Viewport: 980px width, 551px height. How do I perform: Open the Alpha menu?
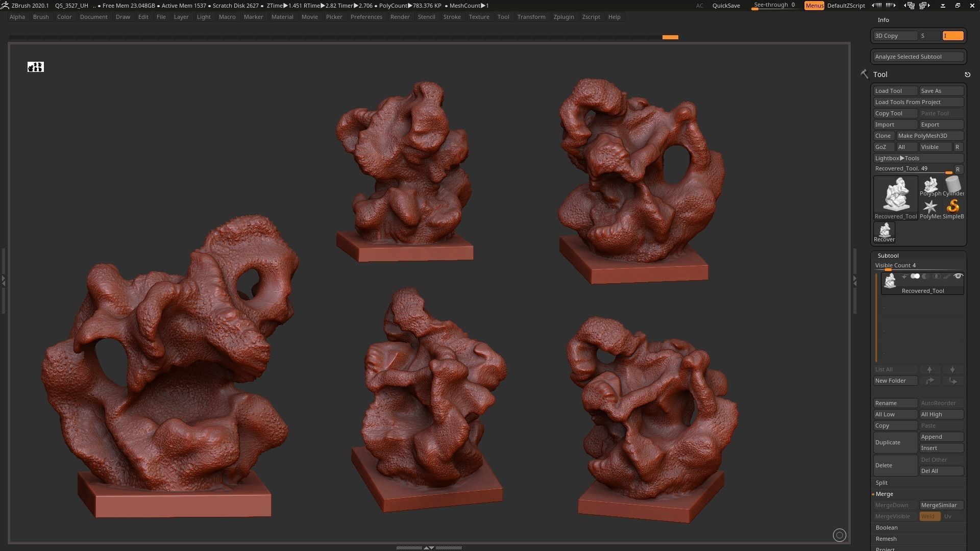(17, 17)
